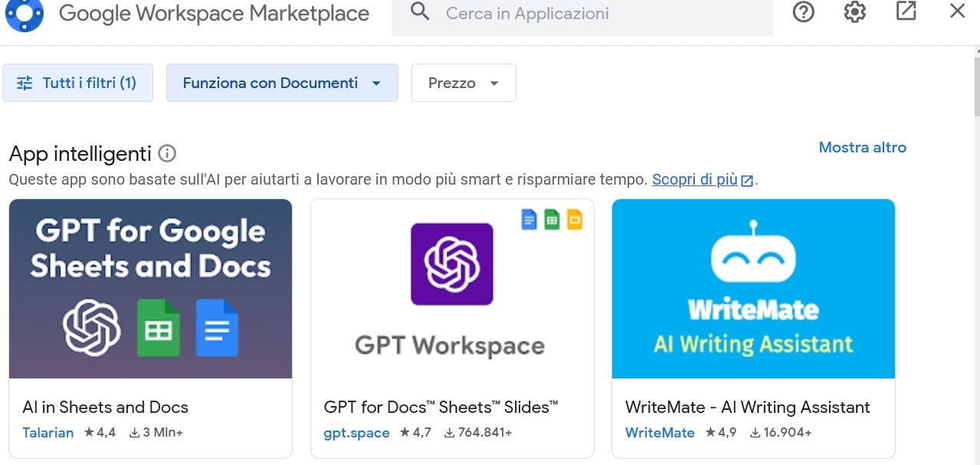Open the WriteMate AI Writing Assistant card image
Image resolution: width=980 pixels, height=465 pixels.
pyautogui.click(x=753, y=289)
